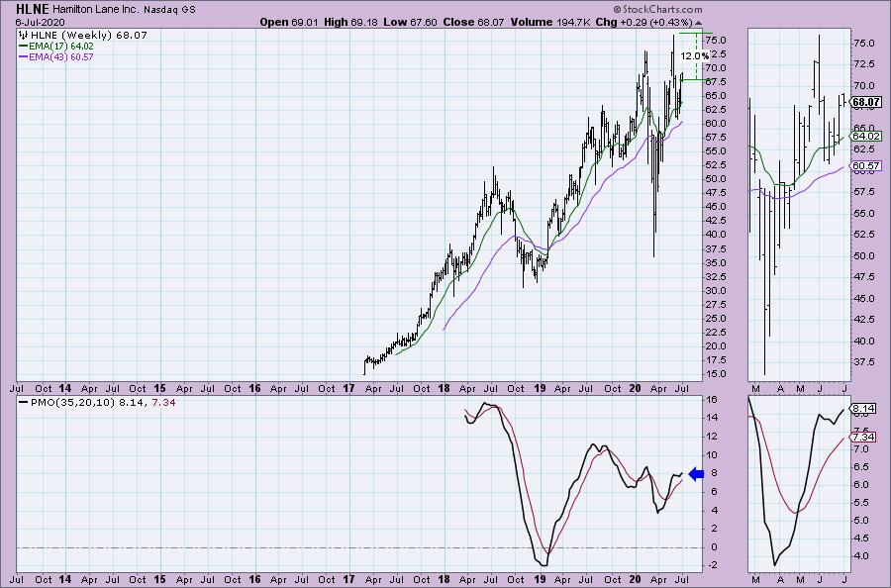This screenshot has width=891, height=588.
Task: Click the green EMA(17) line swatch
Action: click(24, 46)
